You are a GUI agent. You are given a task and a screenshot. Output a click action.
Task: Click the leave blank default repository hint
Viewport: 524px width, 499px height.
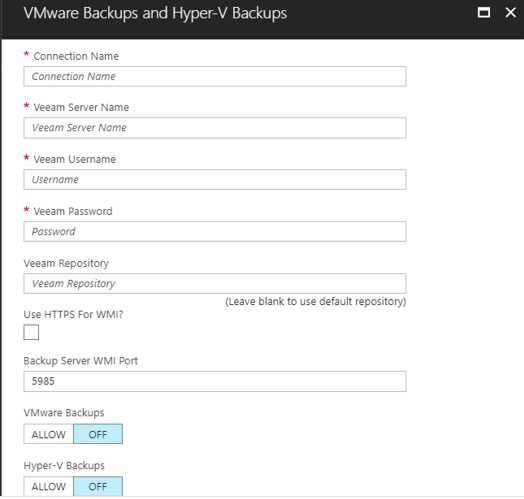(x=316, y=301)
